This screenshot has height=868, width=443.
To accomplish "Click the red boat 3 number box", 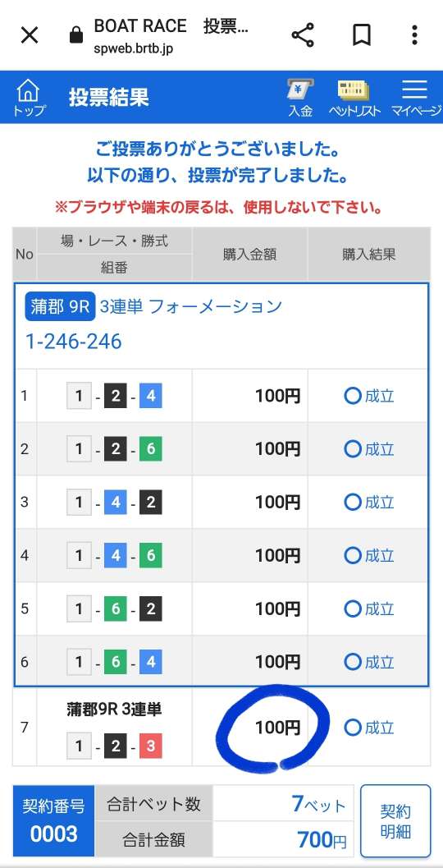I will point(150,746).
